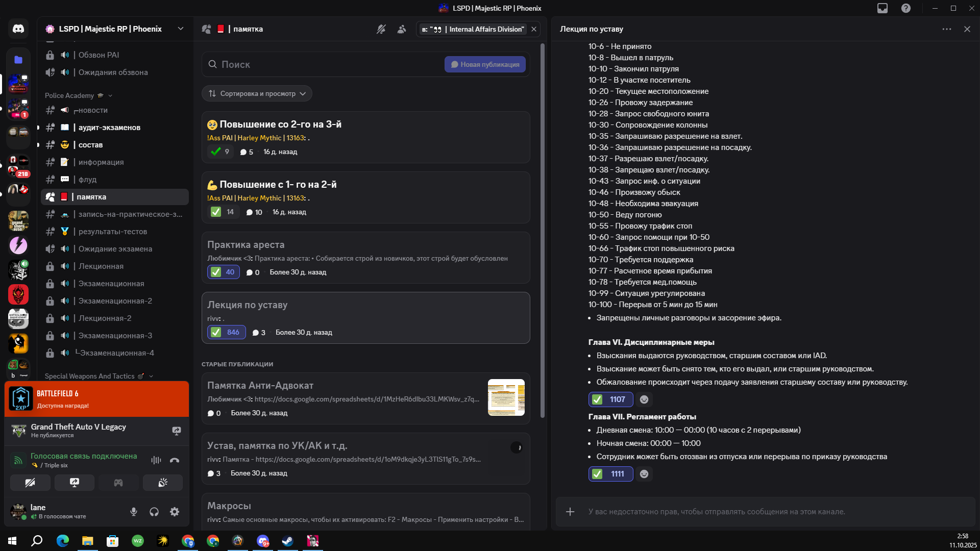980x551 pixels.
Task: Open Steam from Windows taskbar
Action: coord(288,541)
